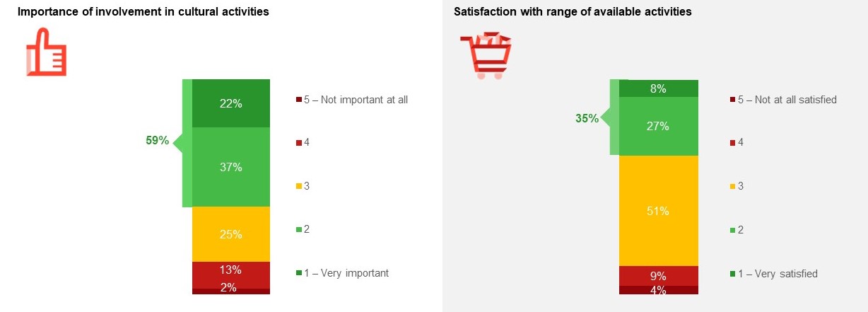Click the 25% yellow bar segment

(x=231, y=234)
